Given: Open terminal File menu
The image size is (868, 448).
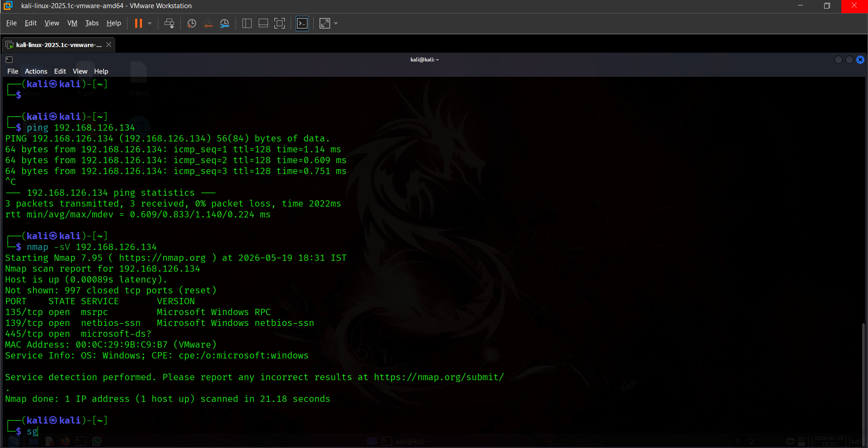Looking at the screenshot, I should pyautogui.click(x=13, y=71).
